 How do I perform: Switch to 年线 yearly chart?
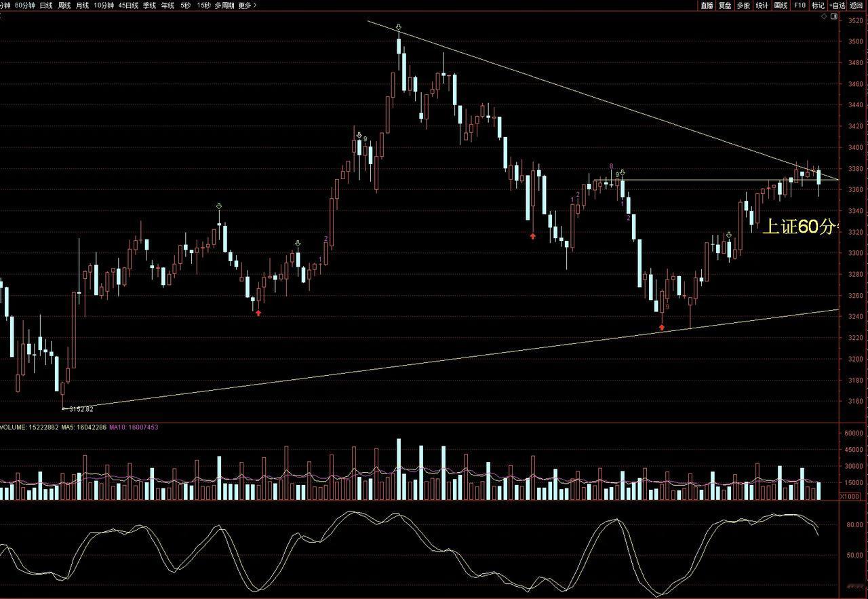click(x=167, y=5)
